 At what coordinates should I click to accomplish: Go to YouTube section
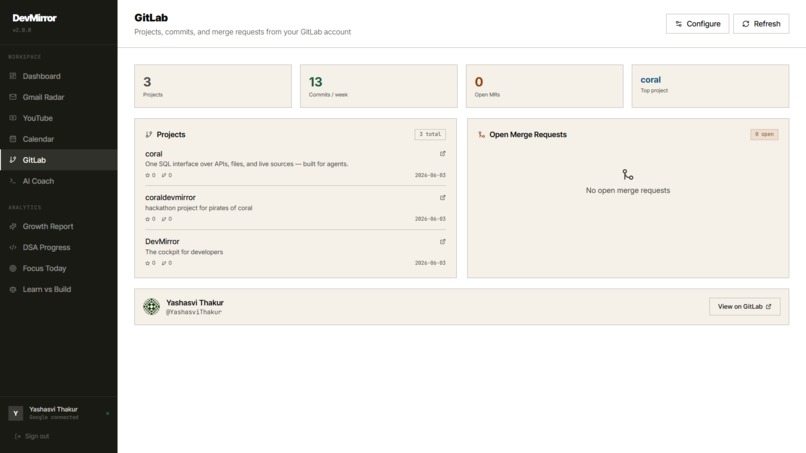[58, 118]
